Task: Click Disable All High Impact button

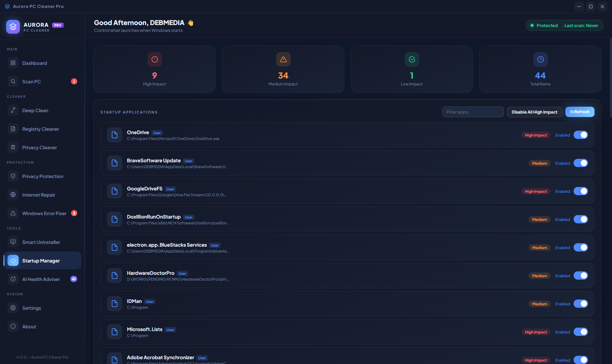Action: coord(534,112)
